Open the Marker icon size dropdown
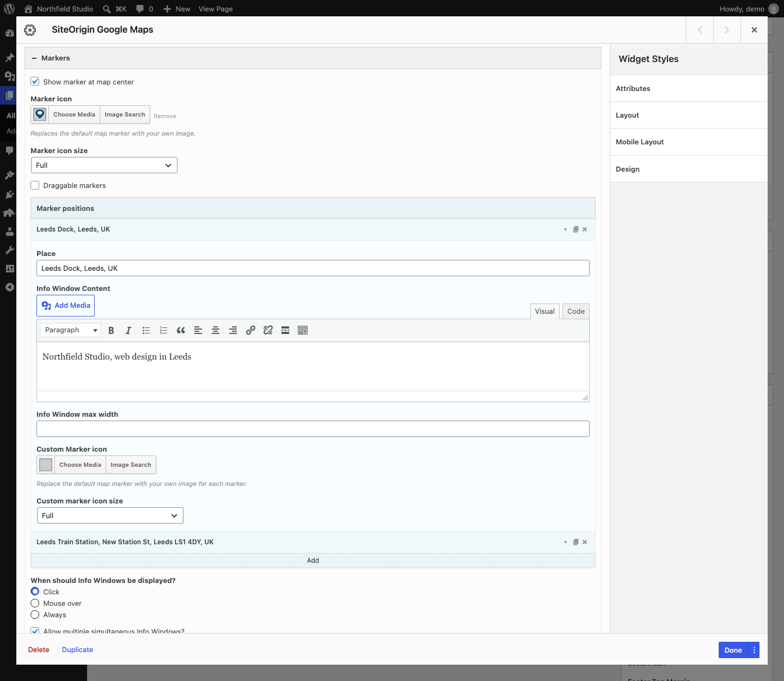This screenshot has width=784, height=681. [x=104, y=165]
